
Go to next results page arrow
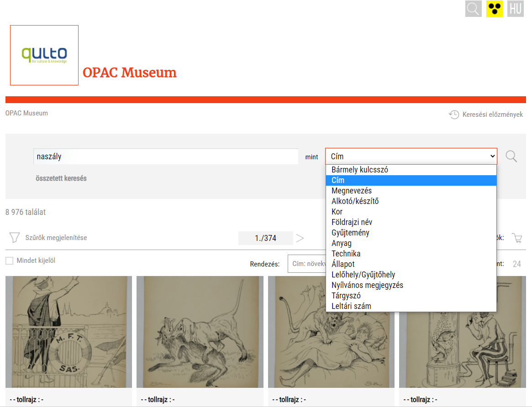pos(300,238)
